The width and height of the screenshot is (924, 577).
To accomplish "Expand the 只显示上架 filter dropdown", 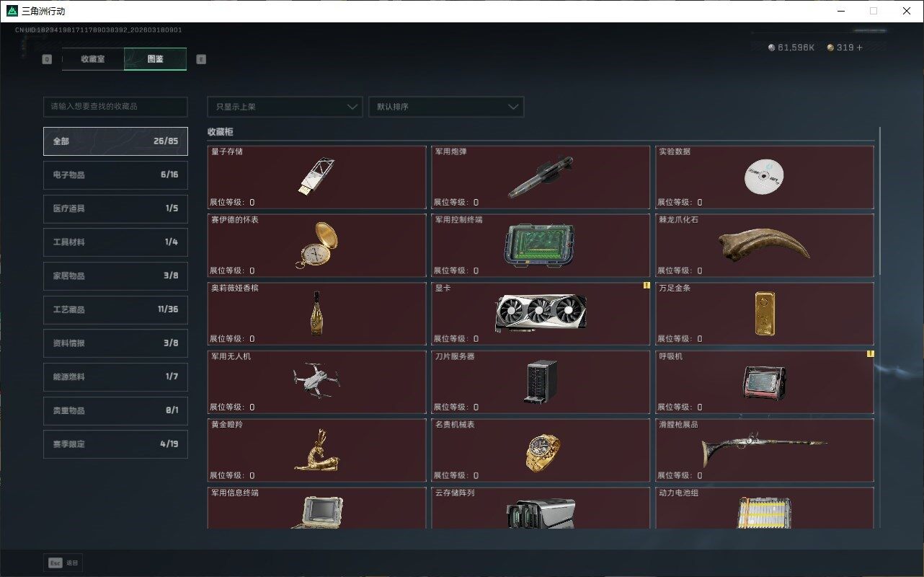I will coord(285,107).
